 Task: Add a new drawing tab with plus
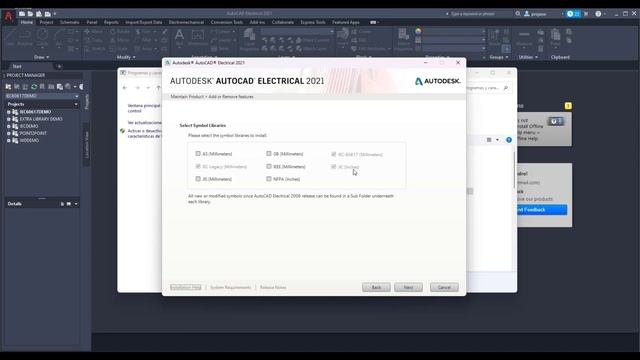tap(59, 66)
